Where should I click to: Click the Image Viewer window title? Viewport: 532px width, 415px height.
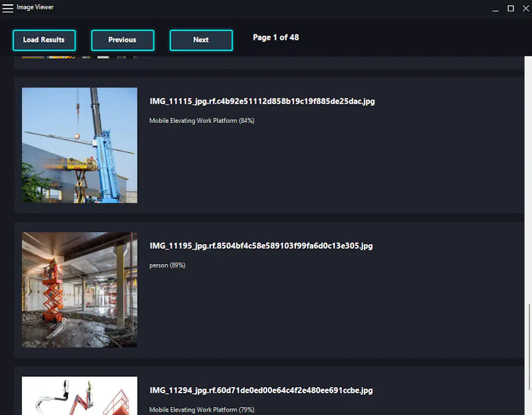click(x=35, y=7)
